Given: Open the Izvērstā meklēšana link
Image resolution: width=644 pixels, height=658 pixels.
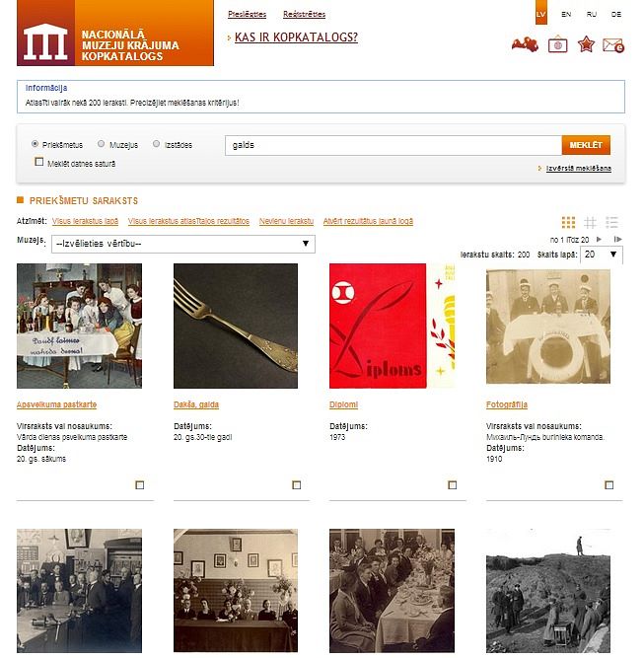Looking at the screenshot, I should click(x=578, y=169).
